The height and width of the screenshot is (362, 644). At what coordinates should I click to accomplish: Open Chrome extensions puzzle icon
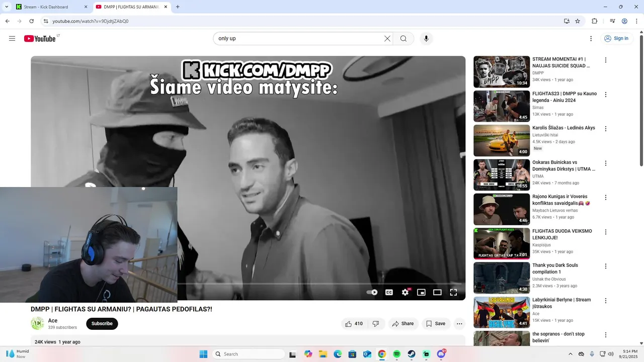594,21
